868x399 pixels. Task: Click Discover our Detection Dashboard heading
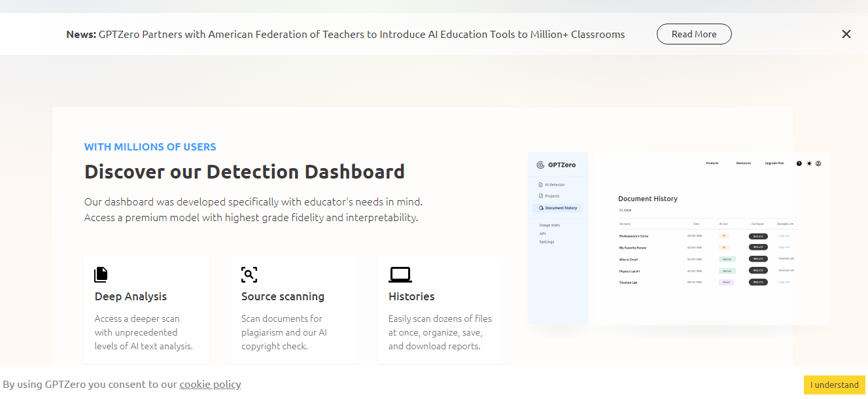point(245,172)
